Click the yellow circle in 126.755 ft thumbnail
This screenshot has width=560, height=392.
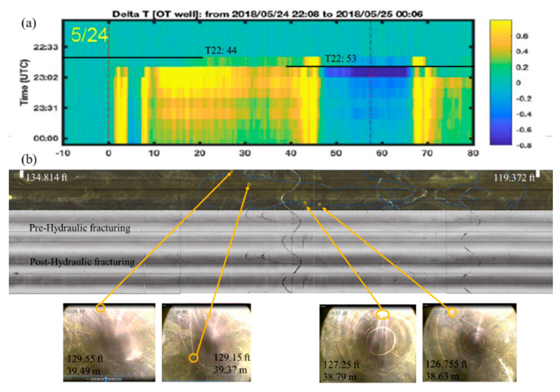[452, 312]
